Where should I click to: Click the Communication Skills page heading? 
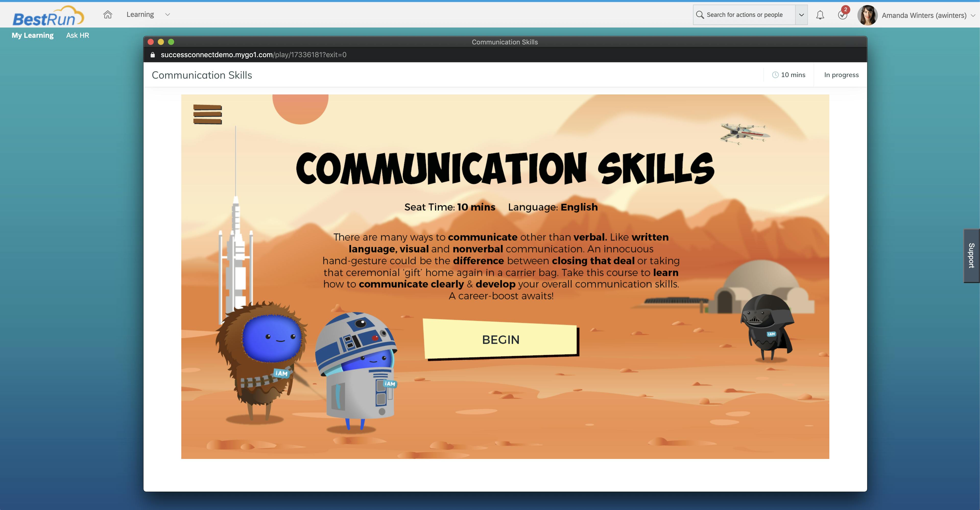(x=202, y=75)
